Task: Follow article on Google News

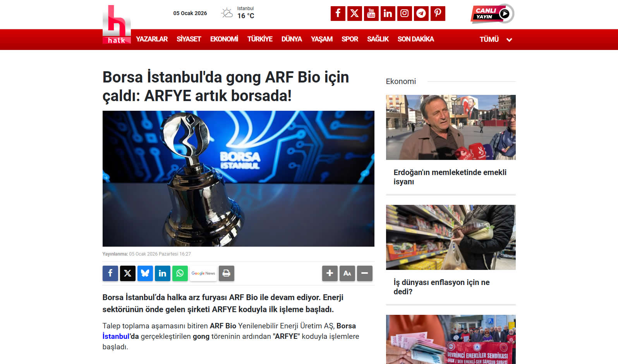Action: [203, 273]
